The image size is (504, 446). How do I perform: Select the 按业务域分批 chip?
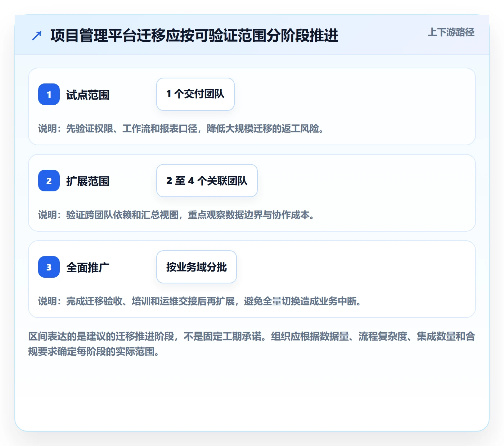pyautogui.click(x=197, y=267)
